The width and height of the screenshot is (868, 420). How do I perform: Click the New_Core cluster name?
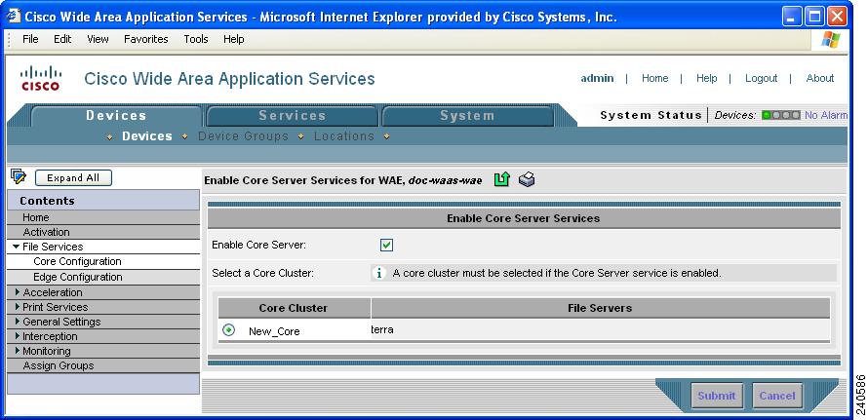coord(274,331)
